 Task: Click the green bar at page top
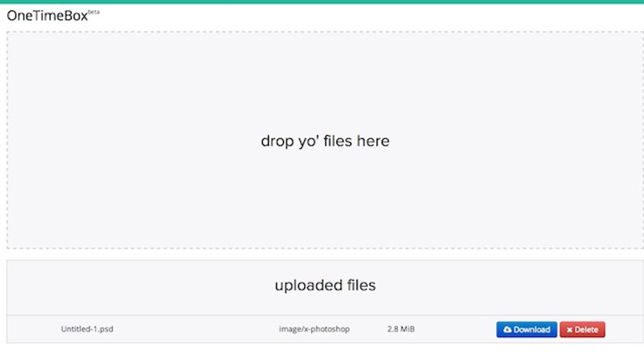click(322, 2)
